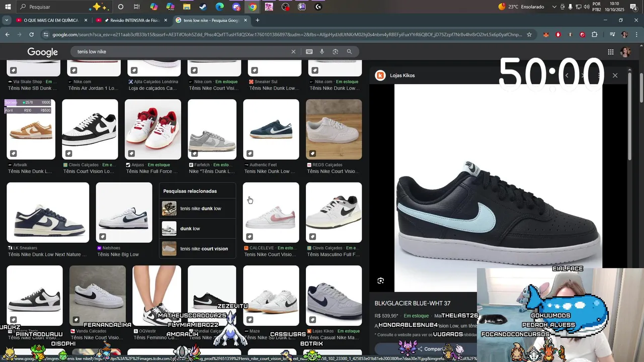Open Chrome profile avatar in toolbar
The width and height of the screenshot is (644, 362).
coord(624,35)
